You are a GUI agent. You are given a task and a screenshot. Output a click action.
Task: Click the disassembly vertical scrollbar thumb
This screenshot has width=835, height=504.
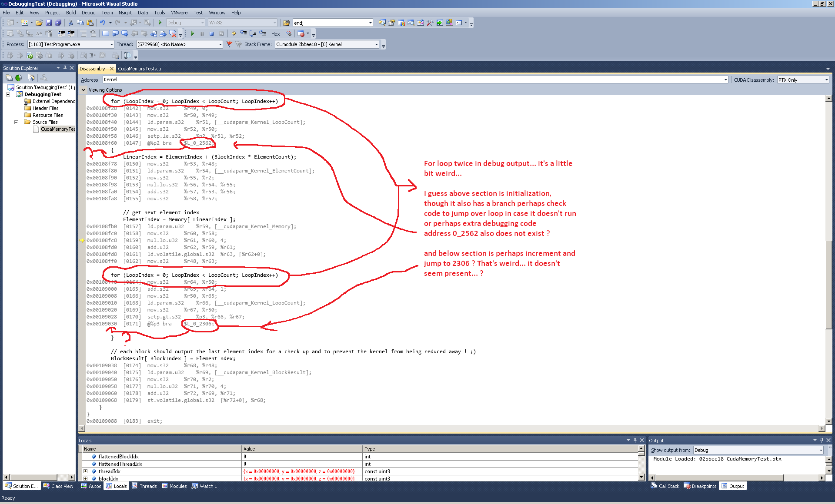pos(829,285)
